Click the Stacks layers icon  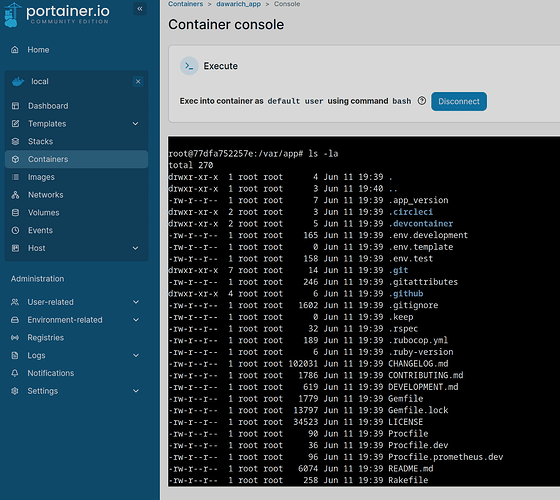click(15, 141)
